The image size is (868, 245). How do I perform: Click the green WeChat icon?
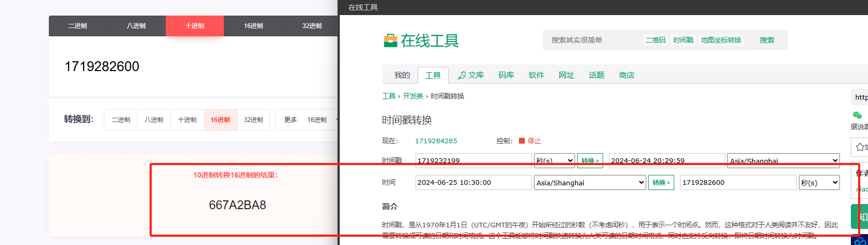coord(857,115)
